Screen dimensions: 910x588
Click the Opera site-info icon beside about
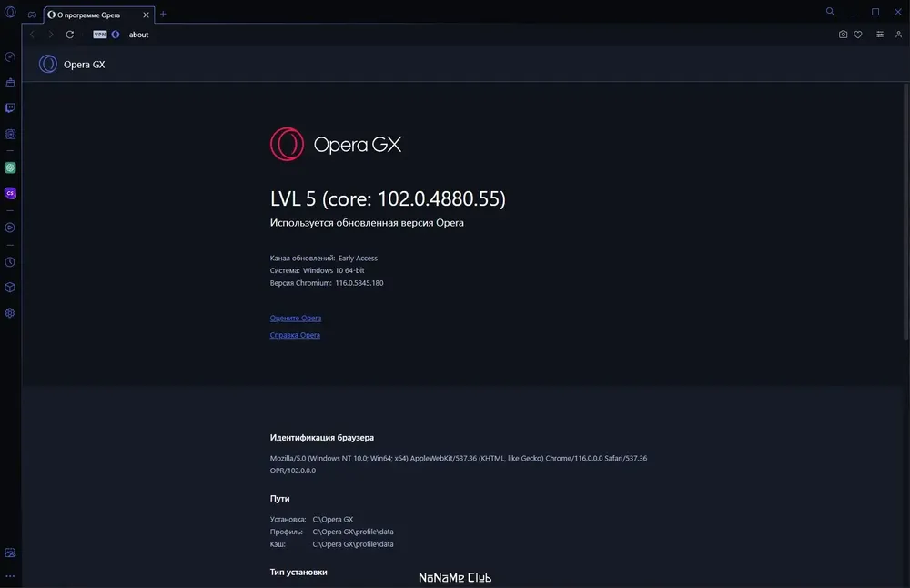coord(116,35)
